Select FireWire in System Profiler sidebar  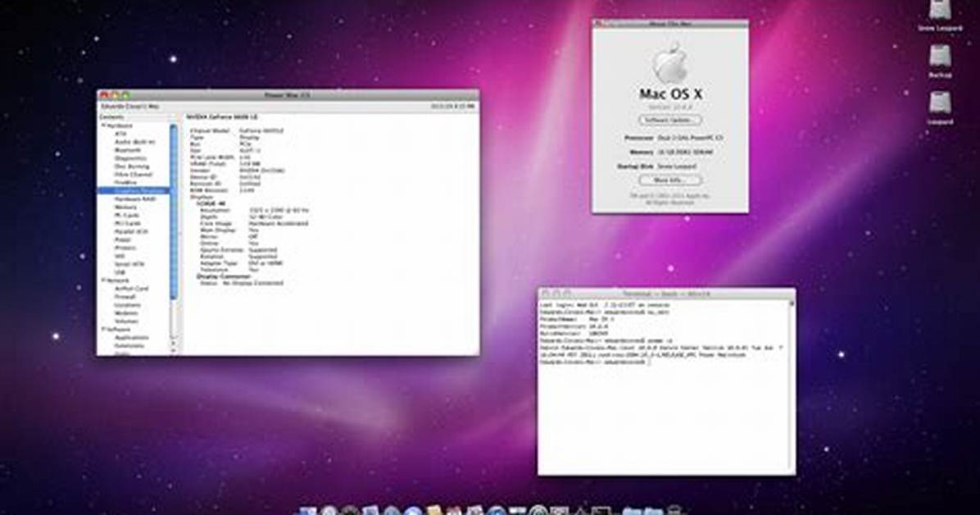tap(125, 183)
